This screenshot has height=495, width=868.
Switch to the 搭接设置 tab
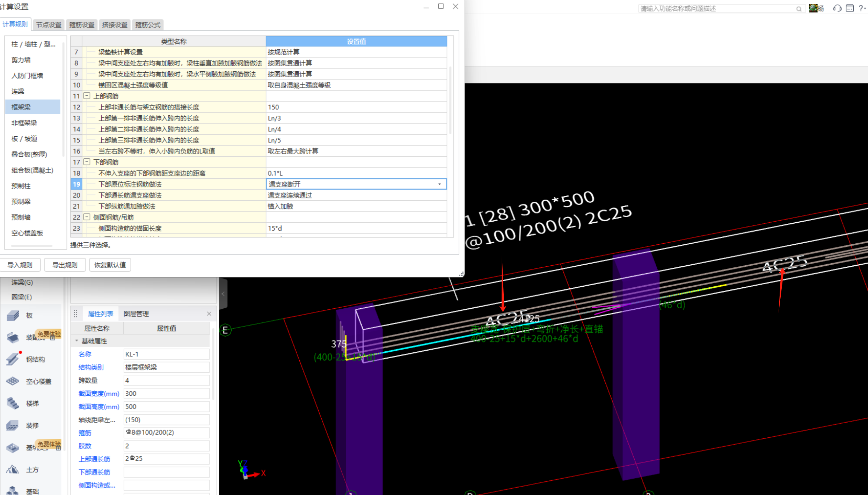[x=115, y=25]
